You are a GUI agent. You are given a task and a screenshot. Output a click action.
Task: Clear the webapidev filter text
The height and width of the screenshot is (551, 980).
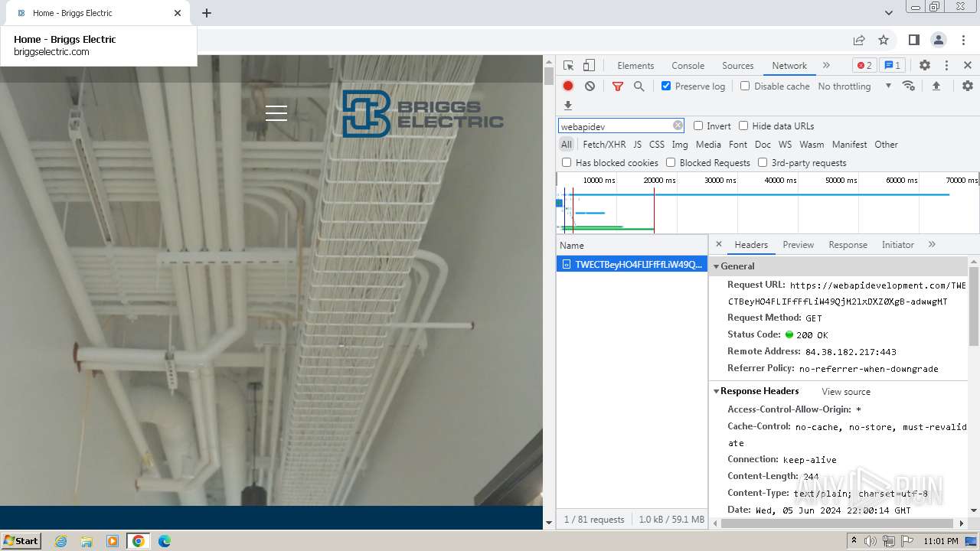(x=678, y=126)
